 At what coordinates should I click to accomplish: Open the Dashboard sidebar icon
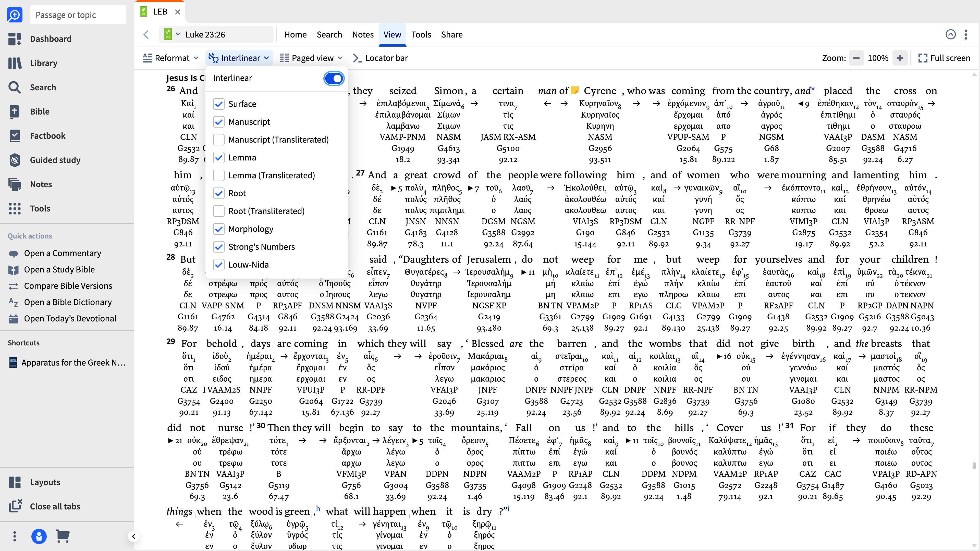[x=15, y=39]
